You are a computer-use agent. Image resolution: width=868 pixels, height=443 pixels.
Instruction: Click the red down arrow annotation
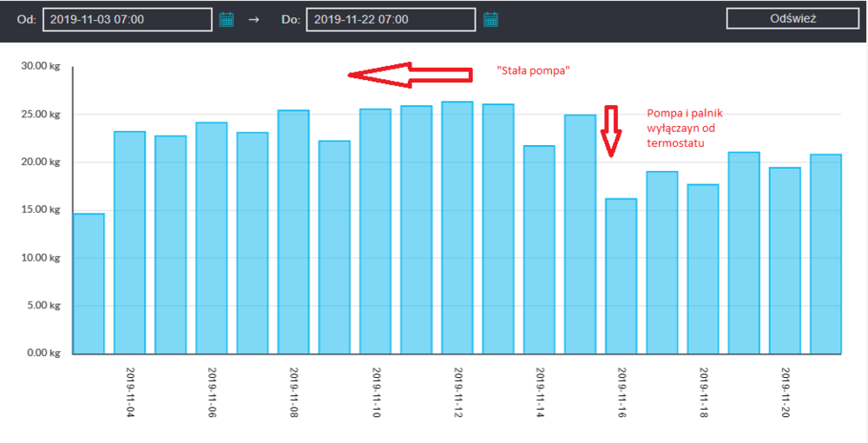pyautogui.click(x=611, y=130)
